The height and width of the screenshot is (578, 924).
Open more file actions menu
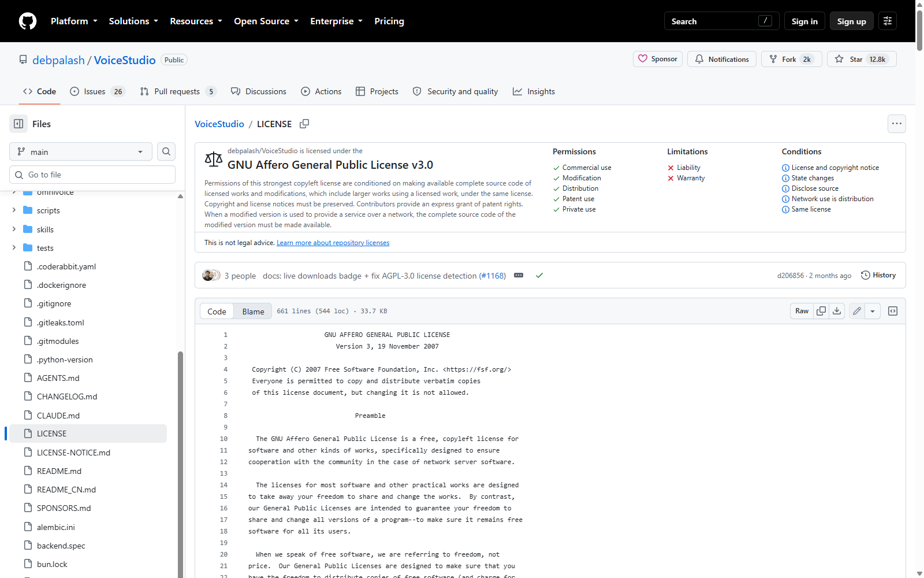pos(897,124)
